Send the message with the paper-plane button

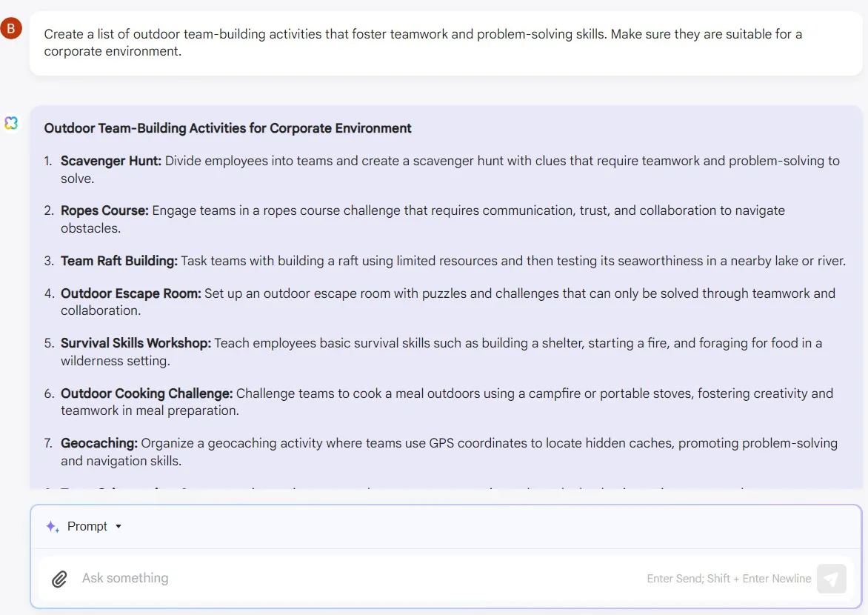click(x=832, y=579)
